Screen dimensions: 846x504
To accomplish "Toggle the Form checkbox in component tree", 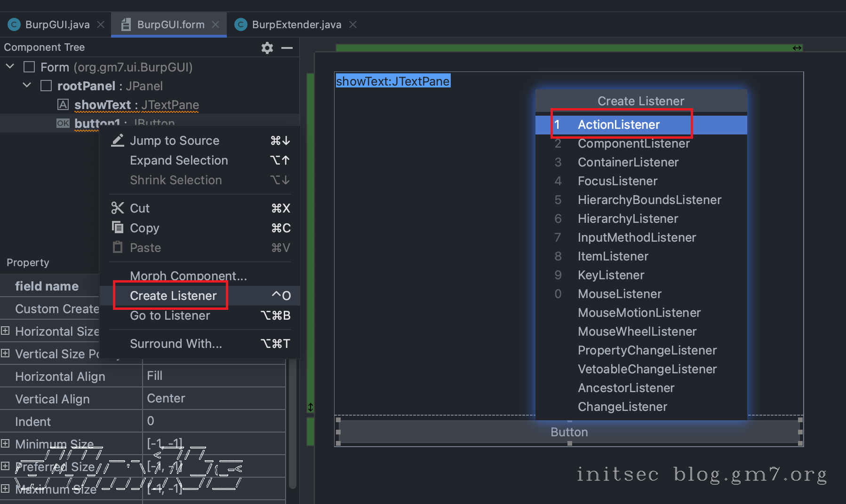I will pos(29,67).
